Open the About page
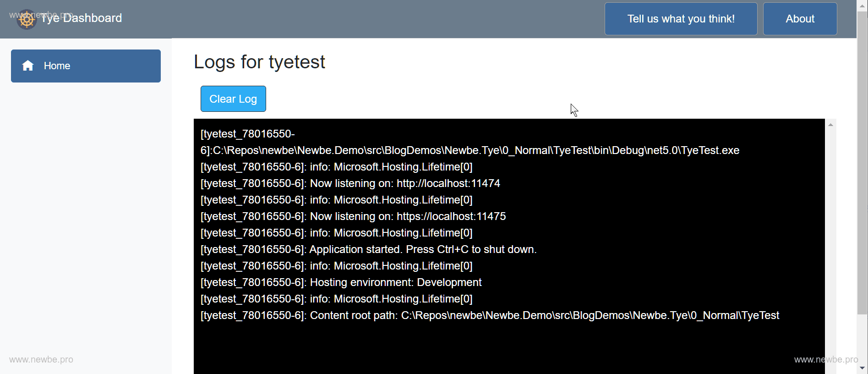This screenshot has height=374, width=868. tap(800, 19)
